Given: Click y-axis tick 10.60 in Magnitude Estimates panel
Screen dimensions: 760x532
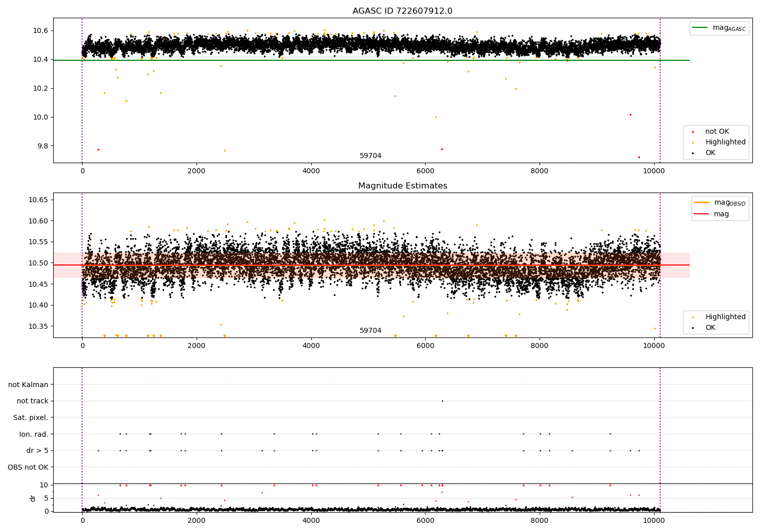Looking at the screenshot, I should pos(39,221).
